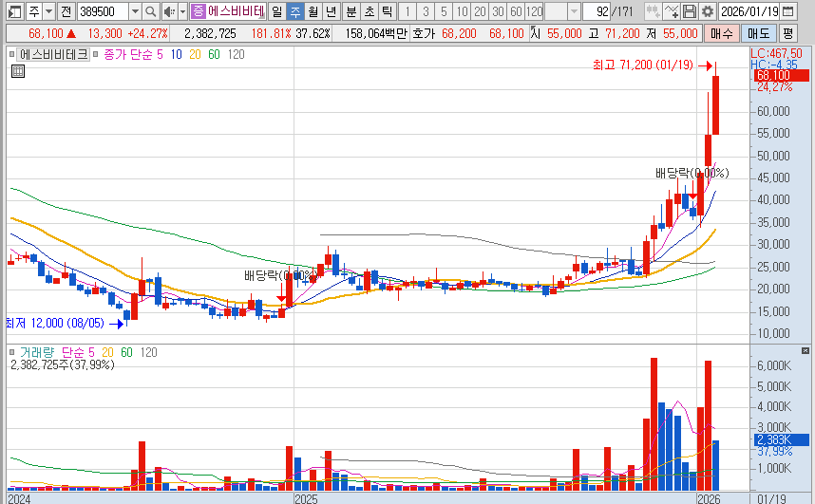Click the green 60 price average legend
Image resolution: width=815 pixels, height=504 pixels.
(214, 54)
